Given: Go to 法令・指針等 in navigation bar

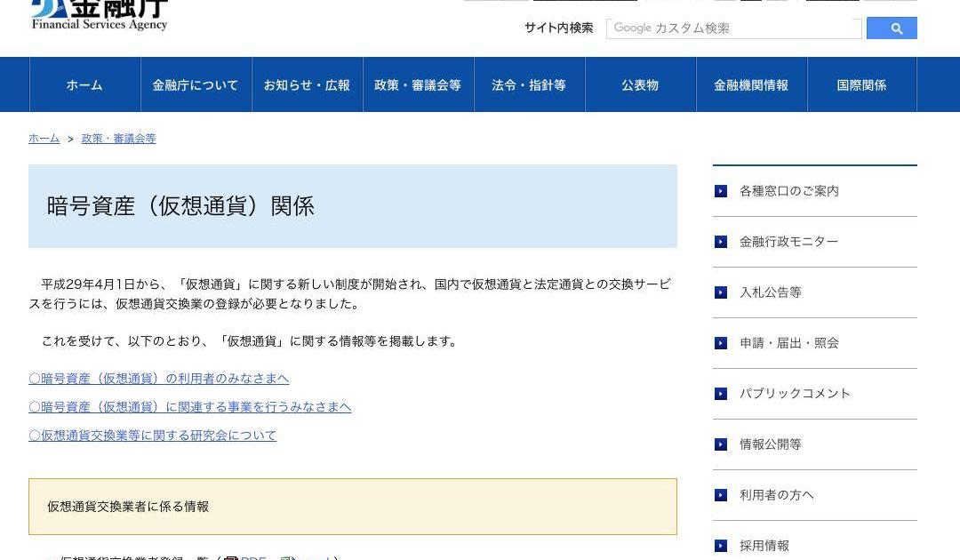Looking at the screenshot, I should coord(529,85).
